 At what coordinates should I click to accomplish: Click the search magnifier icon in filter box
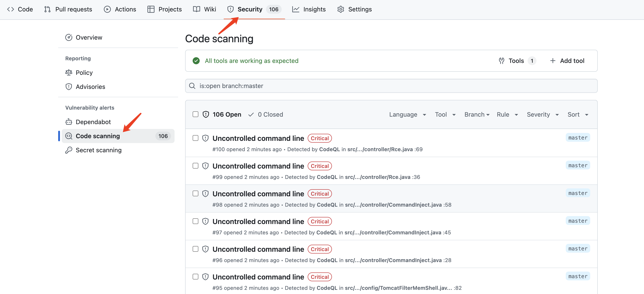(x=192, y=86)
